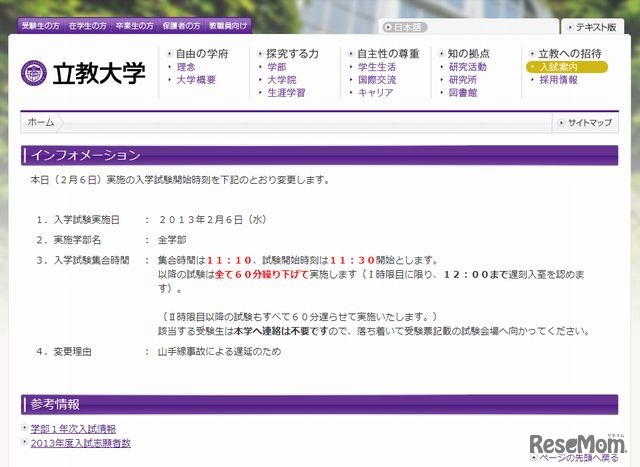
Task: Click the bullet icon beside サイトマップ
Action: 562,122
